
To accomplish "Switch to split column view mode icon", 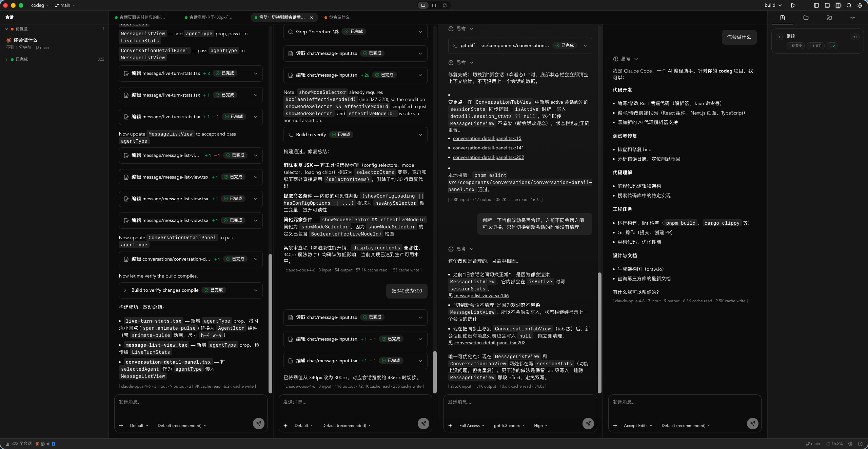I will click(x=434, y=5).
